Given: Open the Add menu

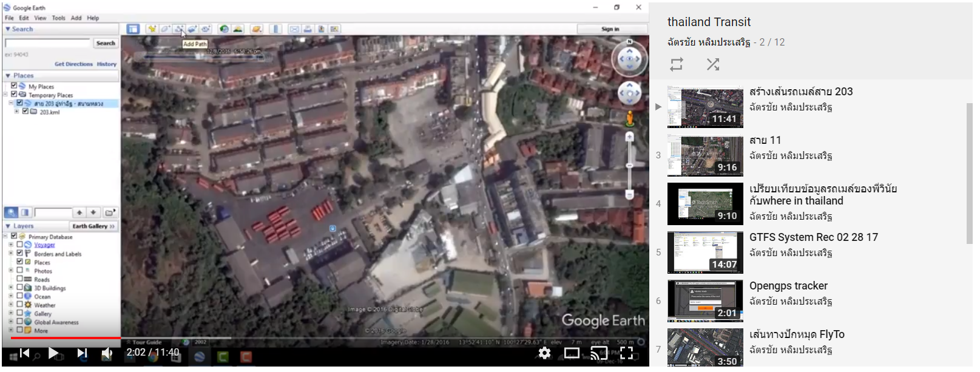Looking at the screenshot, I should coord(76,18).
